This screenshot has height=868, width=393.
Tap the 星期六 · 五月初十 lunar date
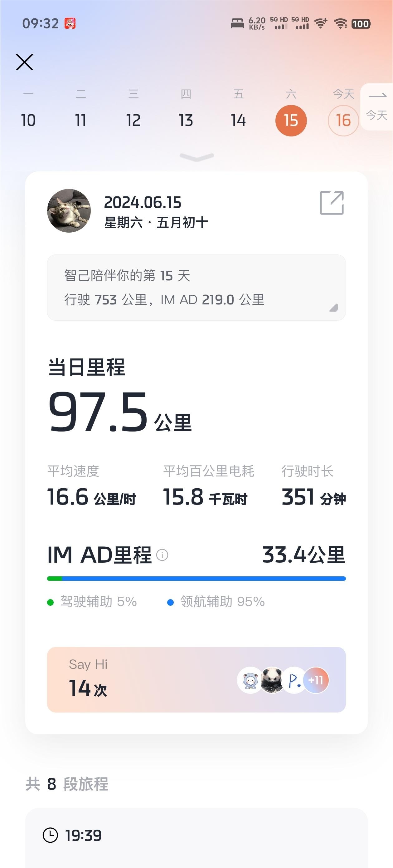tap(156, 223)
